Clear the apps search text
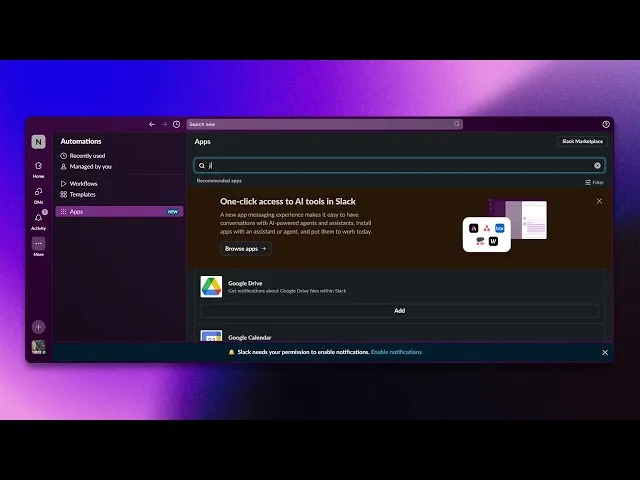640x480 pixels. pyautogui.click(x=597, y=165)
